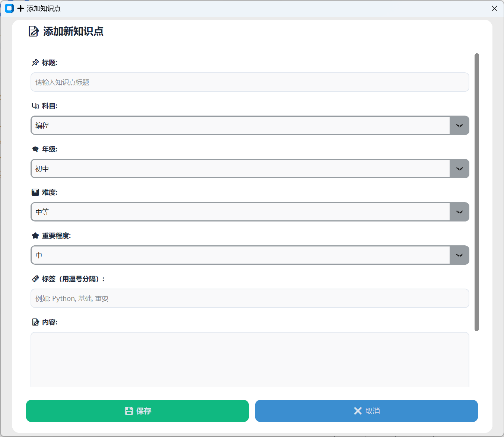Open the 年级 dropdown showing 初中
The height and width of the screenshot is (437, 504).
pos(250,169)
